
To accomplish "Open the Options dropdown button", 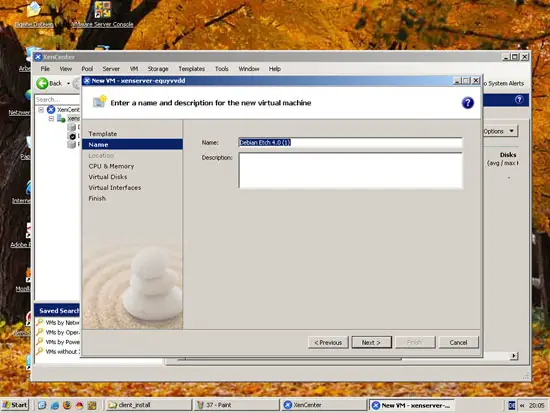I will [x=499, y=131].
